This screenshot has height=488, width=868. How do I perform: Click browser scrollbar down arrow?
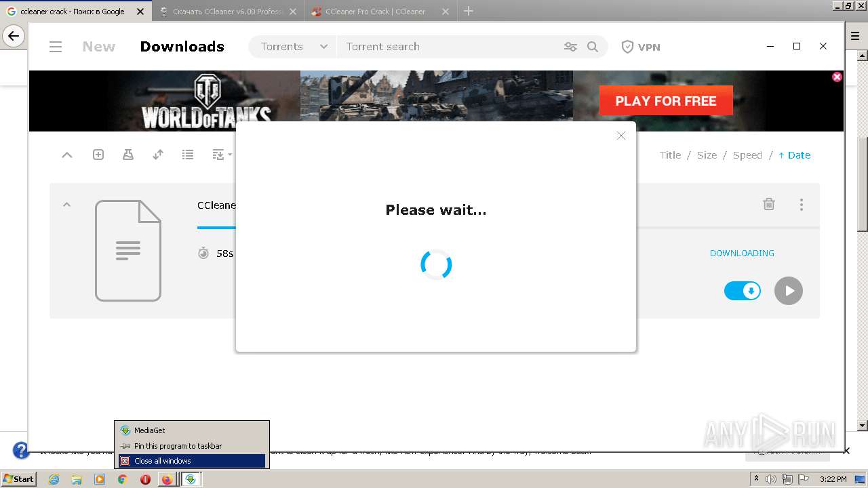[x=863, y=426]
